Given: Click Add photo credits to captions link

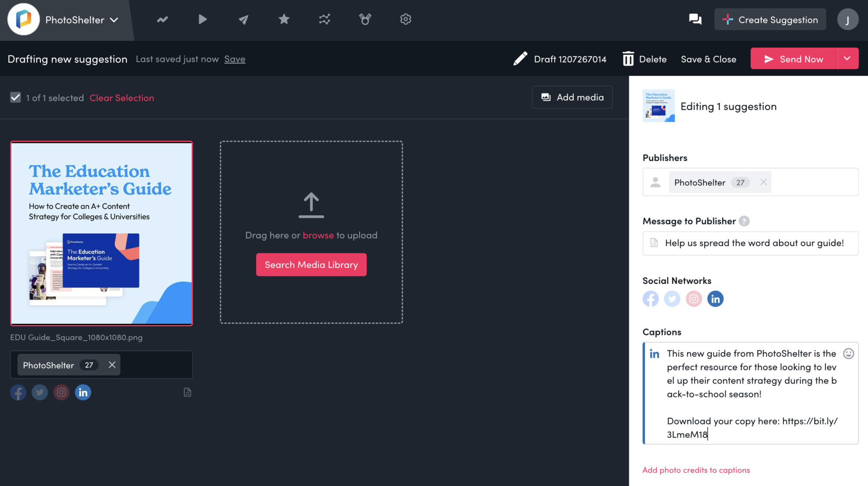Looking at the screenshot, I should (x=696, y=470).
